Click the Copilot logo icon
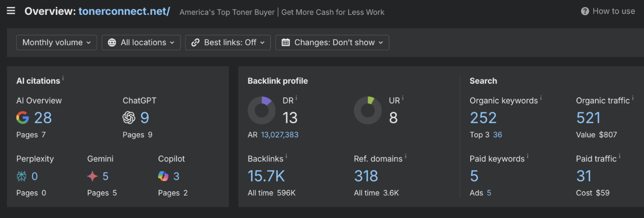 pyautogui.click(x=163, y=176)
